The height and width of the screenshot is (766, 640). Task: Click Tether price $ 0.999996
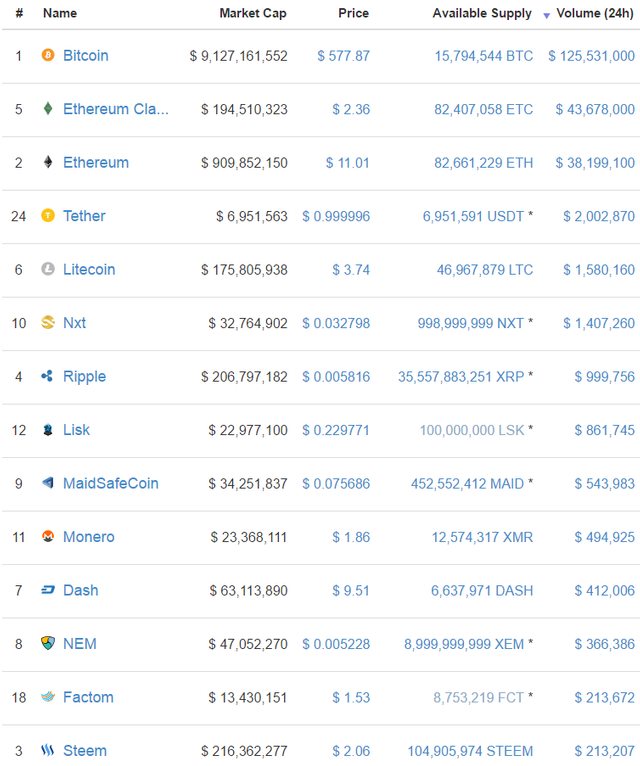click(336, 216)
